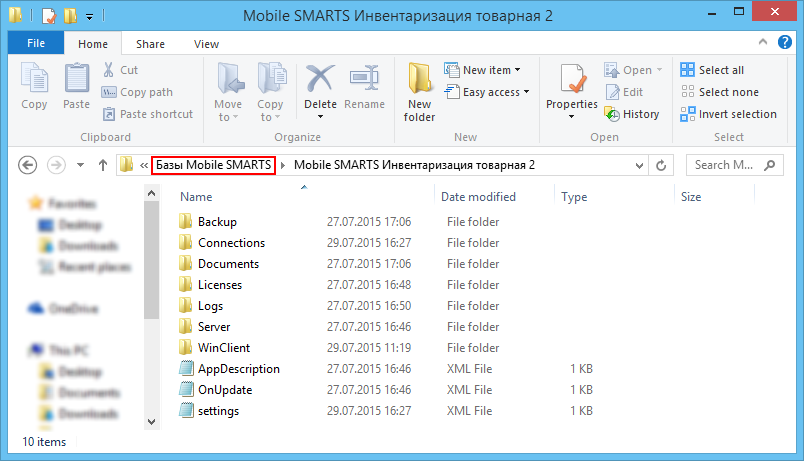The image size is (804, 461).
Task: Expand the Delete options arrow
Action: click(320, 117)
